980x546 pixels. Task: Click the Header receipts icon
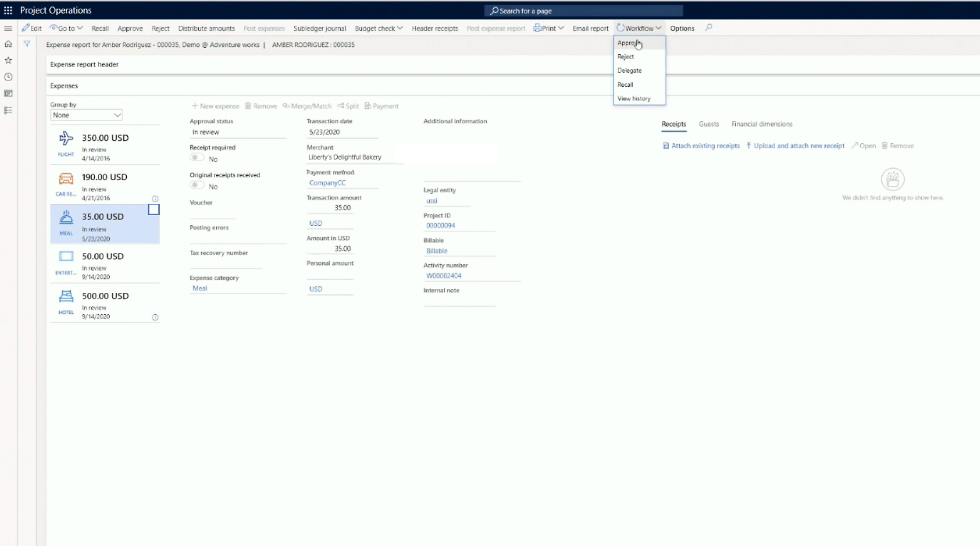pyautogui.click(x=434, y=28)
